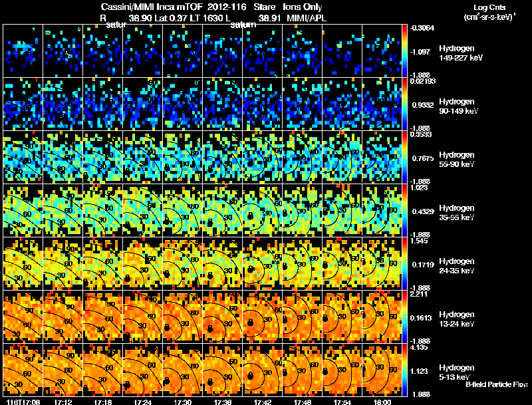Click the 'Log Cnts' legend heading
The width and height of the screenshot is (532, 405).
(x=489, y=7)
